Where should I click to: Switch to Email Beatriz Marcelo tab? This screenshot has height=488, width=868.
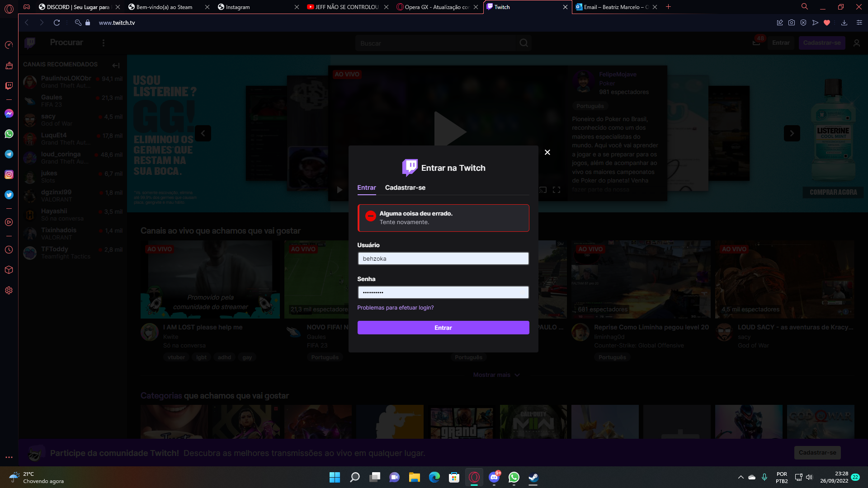(x=616, y=7)
